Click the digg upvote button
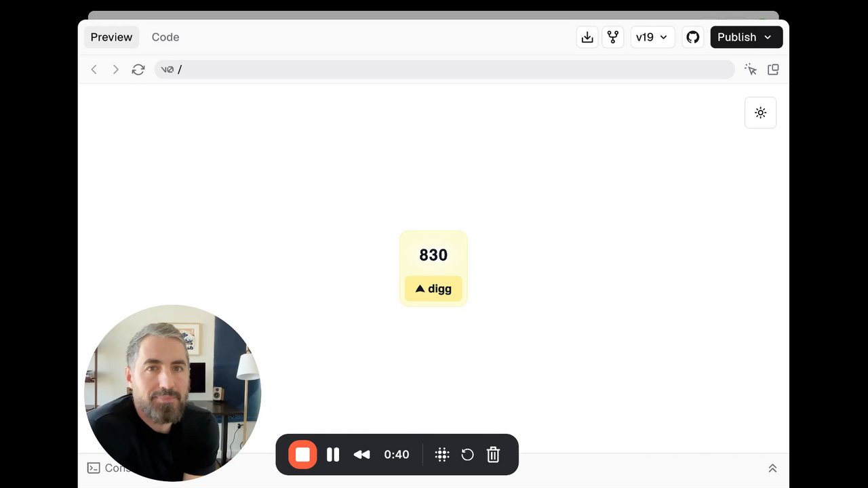Viewport: 868px width, 488px height. pyautogui.click(x=433, y=289)
